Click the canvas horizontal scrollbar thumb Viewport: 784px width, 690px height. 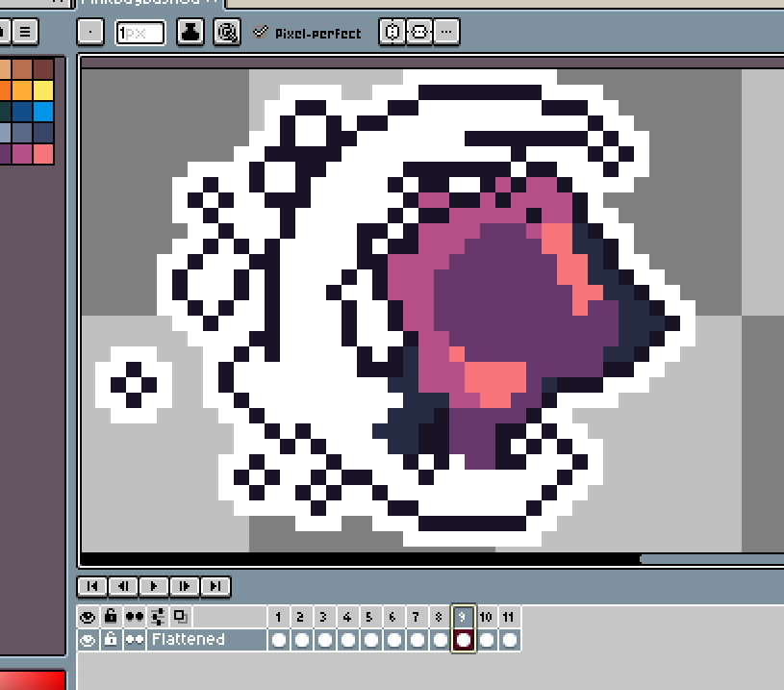click(x=712, y=559)
